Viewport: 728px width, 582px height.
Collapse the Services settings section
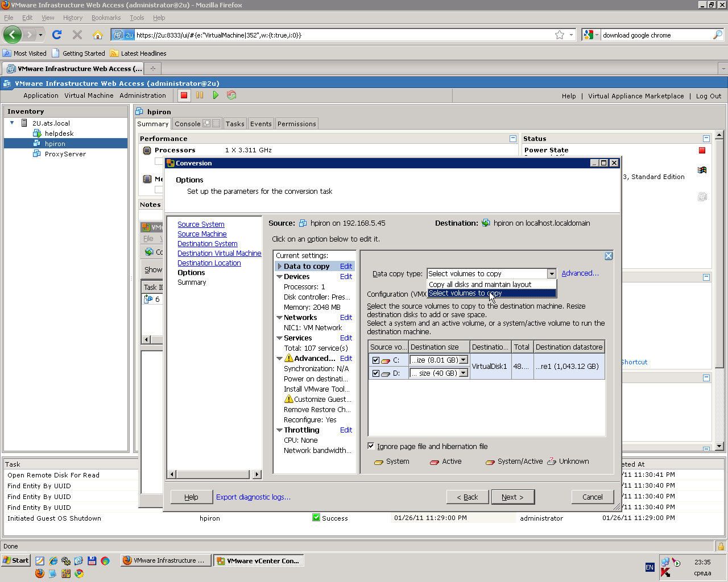pyautogui.click(x=279, y=338)
